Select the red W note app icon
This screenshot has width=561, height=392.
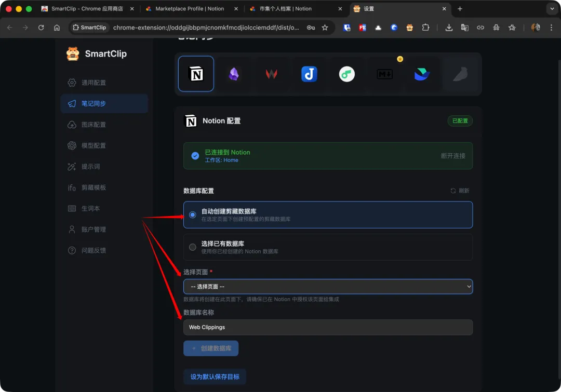(x=271, y=74)
